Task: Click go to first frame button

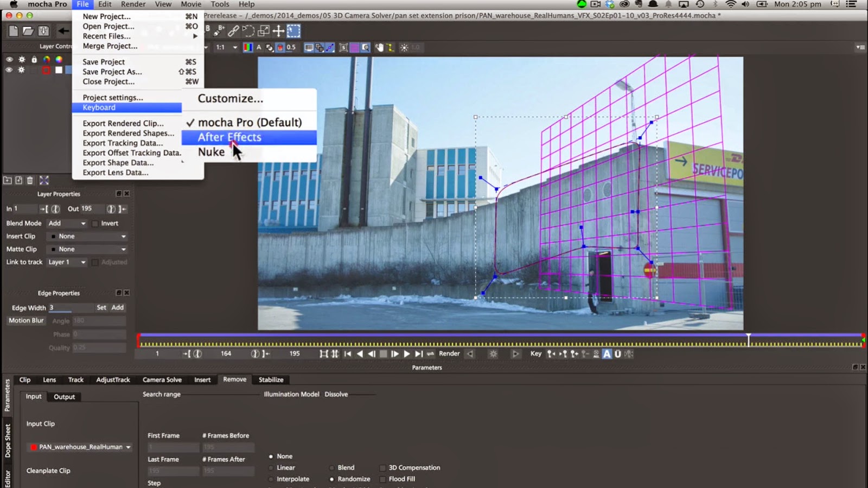Action: [x=348, y=354]
